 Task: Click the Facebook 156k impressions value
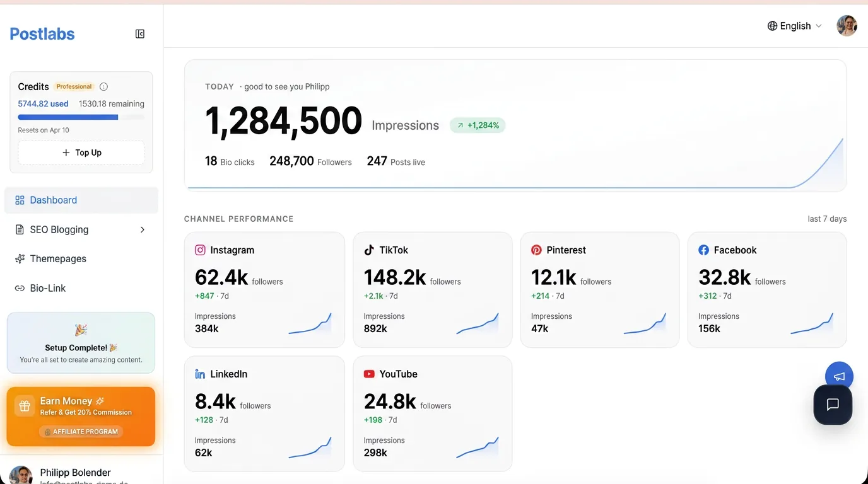click(x=709, y=328)
